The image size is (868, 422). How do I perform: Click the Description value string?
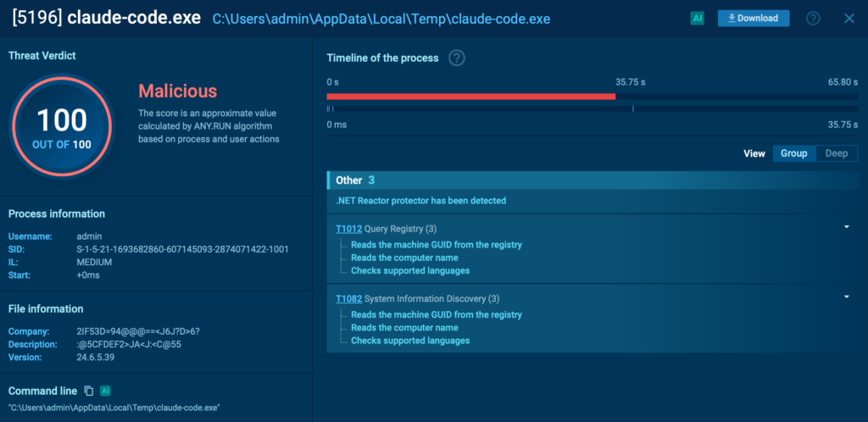(x=129, y=344)
